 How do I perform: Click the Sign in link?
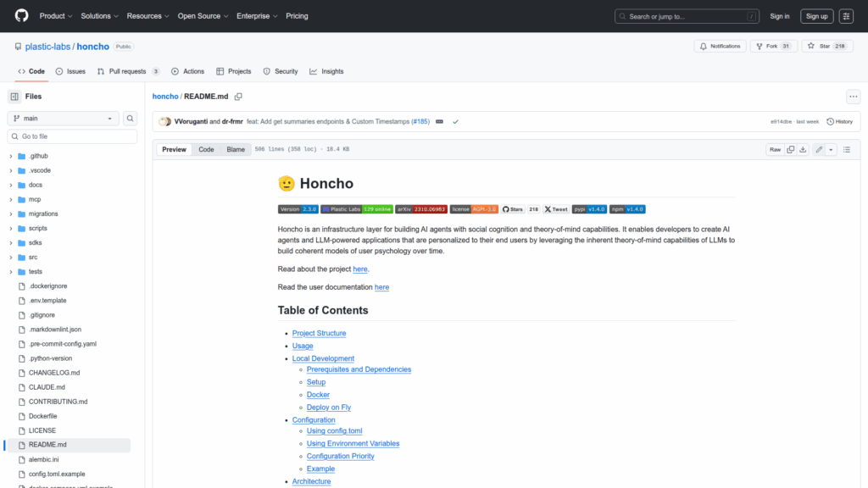point(780,16)
